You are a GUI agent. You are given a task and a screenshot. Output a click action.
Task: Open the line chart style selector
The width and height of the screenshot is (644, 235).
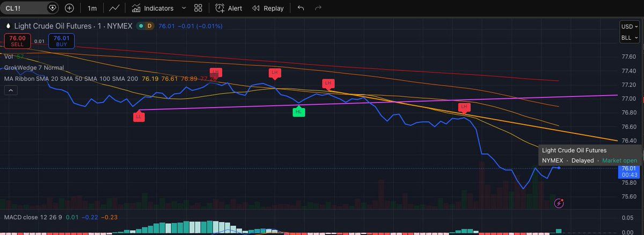coord(114,8)
